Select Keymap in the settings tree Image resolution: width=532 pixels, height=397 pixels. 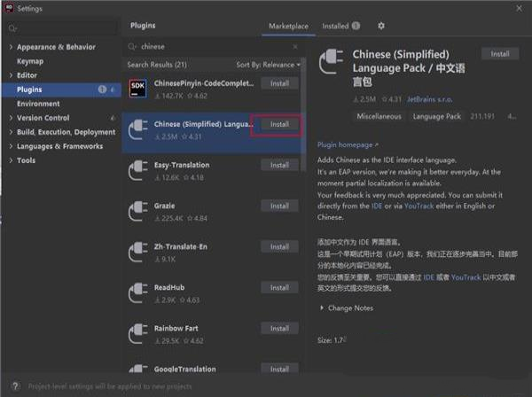tap(29, 62)
